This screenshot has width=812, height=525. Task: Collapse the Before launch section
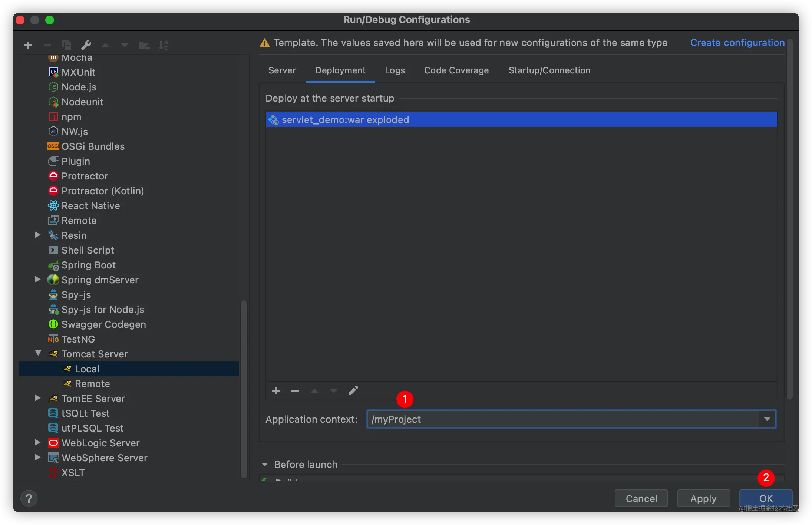[x=265, y=465]
